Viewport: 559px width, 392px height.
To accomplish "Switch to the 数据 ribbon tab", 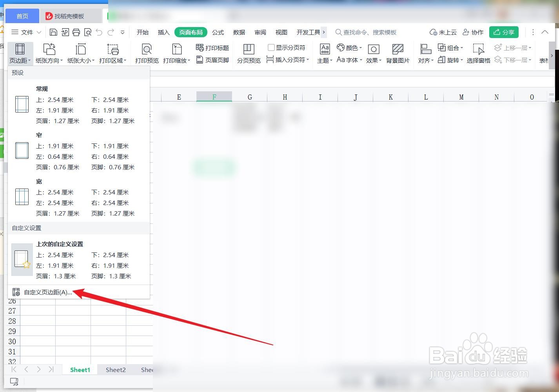I will [239, 32].
